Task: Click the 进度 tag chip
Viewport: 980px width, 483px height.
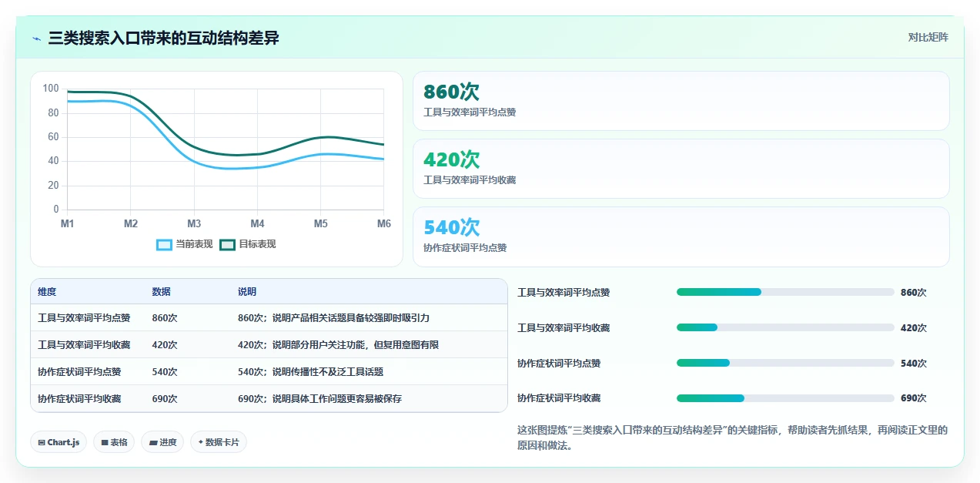Action: coord(162,442)
